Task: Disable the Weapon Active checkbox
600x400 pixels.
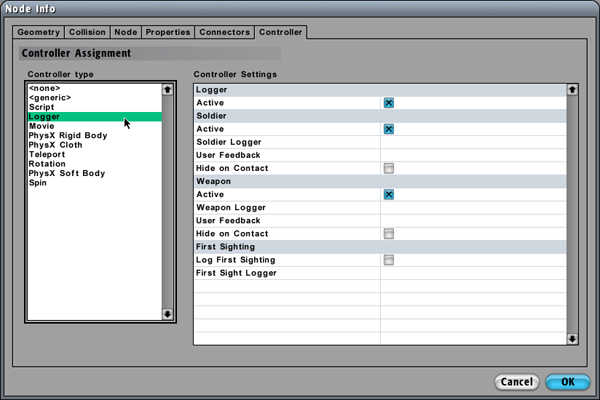Action: click(388, 195)
